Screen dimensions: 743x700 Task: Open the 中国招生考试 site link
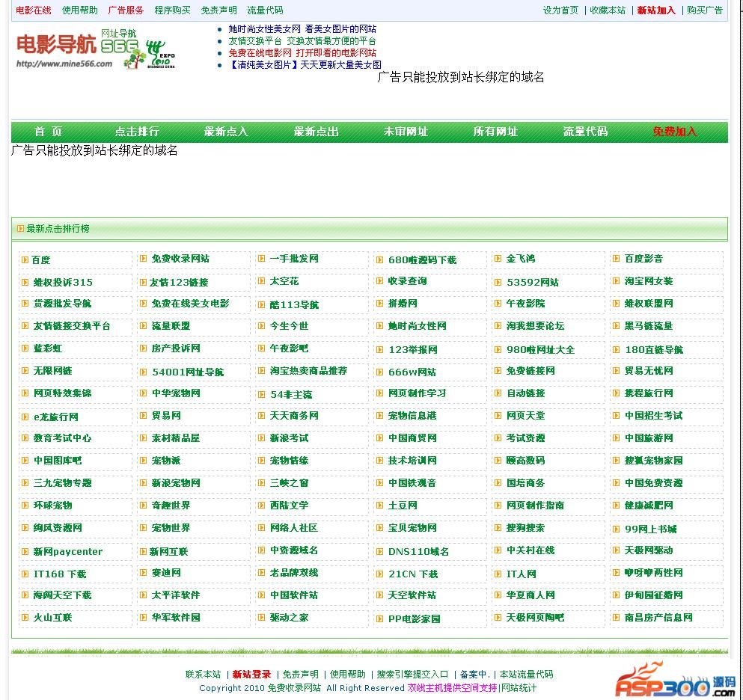[653, 416]
